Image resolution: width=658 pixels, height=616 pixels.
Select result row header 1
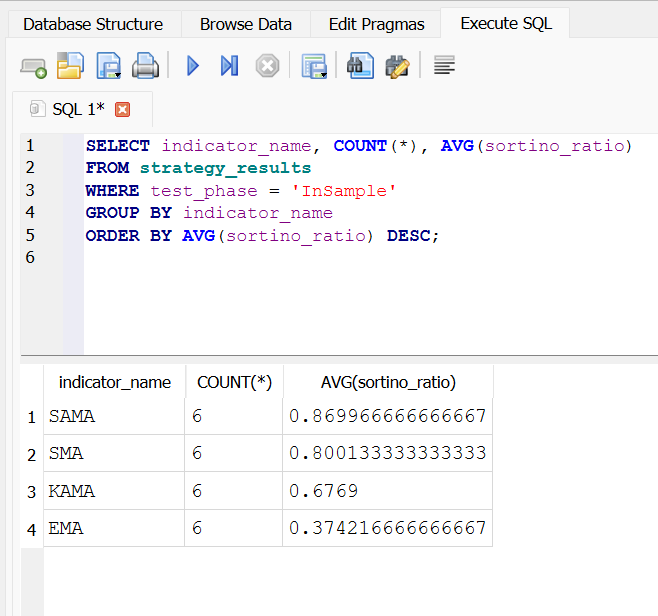pos(32,417)
